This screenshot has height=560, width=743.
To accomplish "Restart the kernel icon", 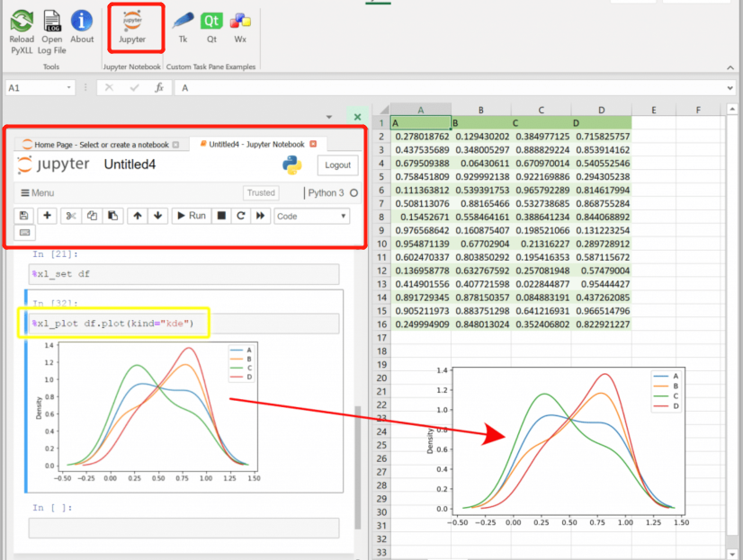I will pyautogui.click(x=241, y=216).
